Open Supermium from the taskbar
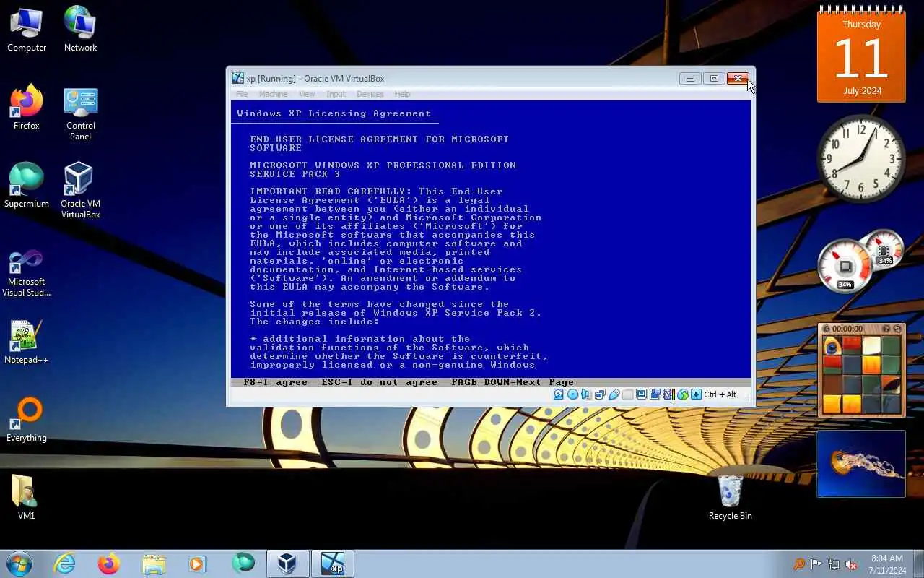Viewport: 924px width, 578px height. [x=243, y=564]
